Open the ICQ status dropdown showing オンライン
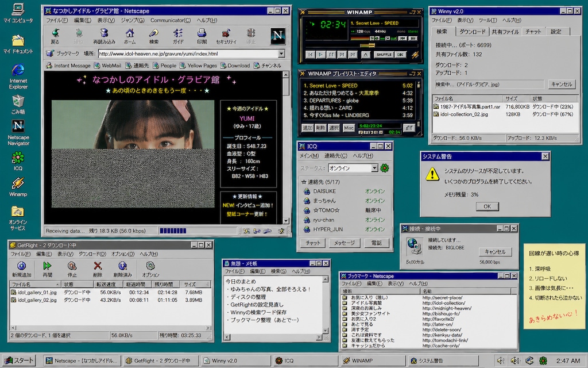588x368 pixels. pos(353,168)
